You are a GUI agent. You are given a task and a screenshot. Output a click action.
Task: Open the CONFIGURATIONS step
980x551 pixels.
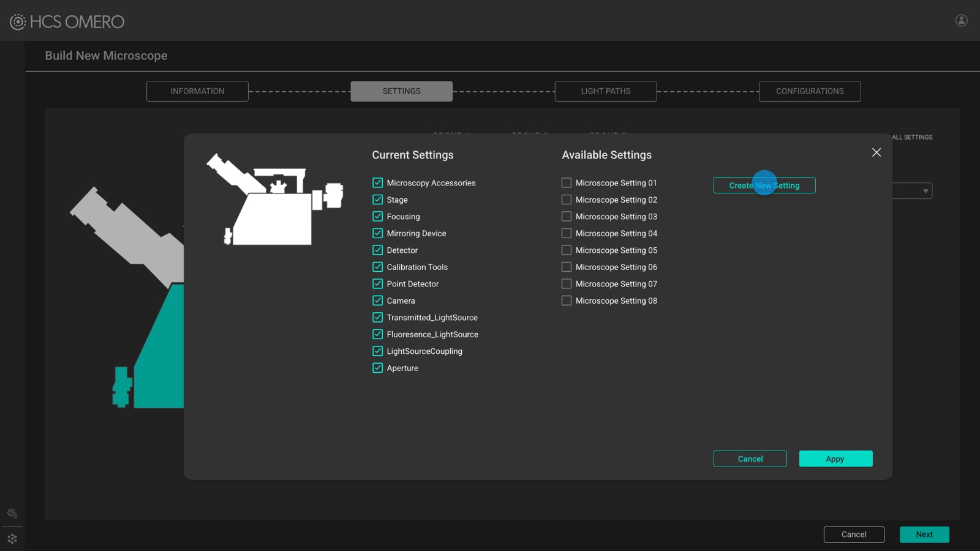(810, 91)
